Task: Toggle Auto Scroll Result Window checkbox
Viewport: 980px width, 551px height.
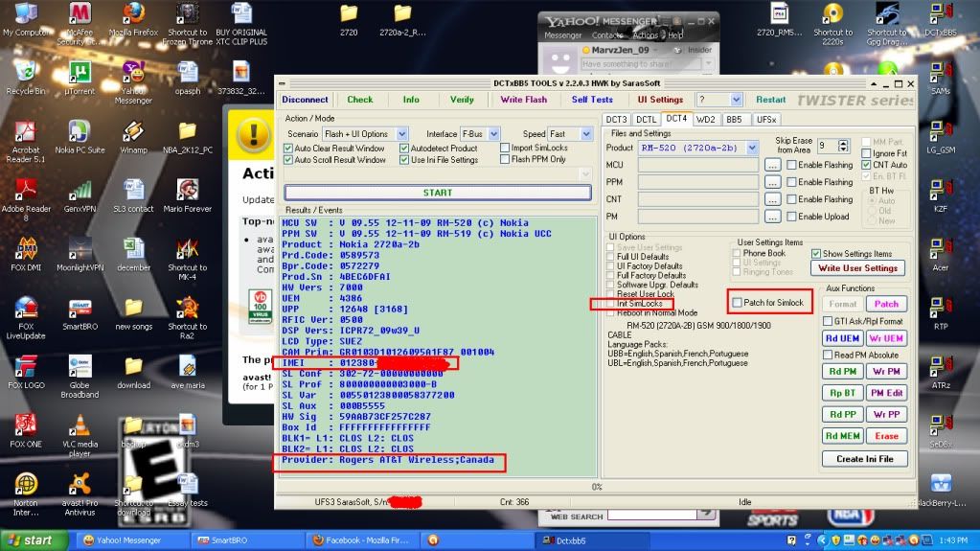Action: 288,159
